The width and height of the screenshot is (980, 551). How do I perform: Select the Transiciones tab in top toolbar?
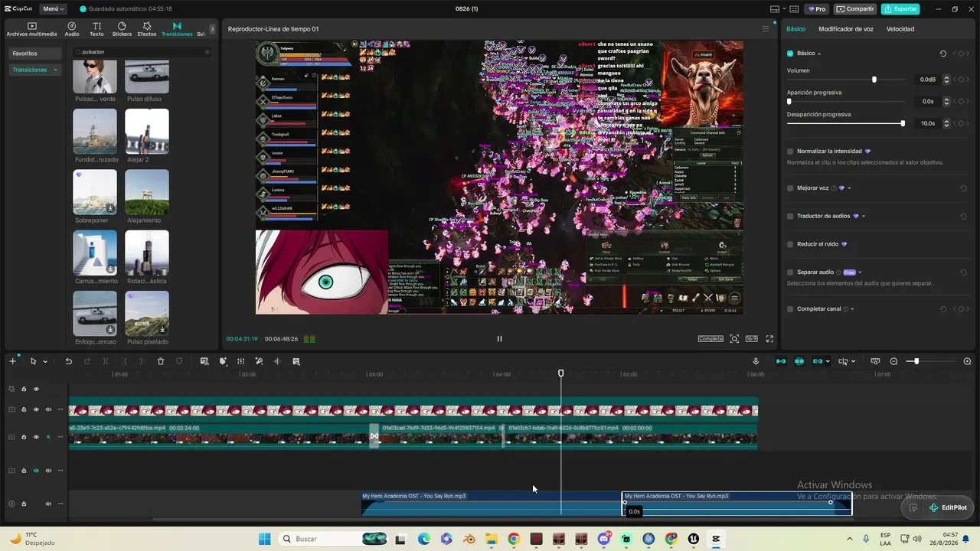click(177, 29)
